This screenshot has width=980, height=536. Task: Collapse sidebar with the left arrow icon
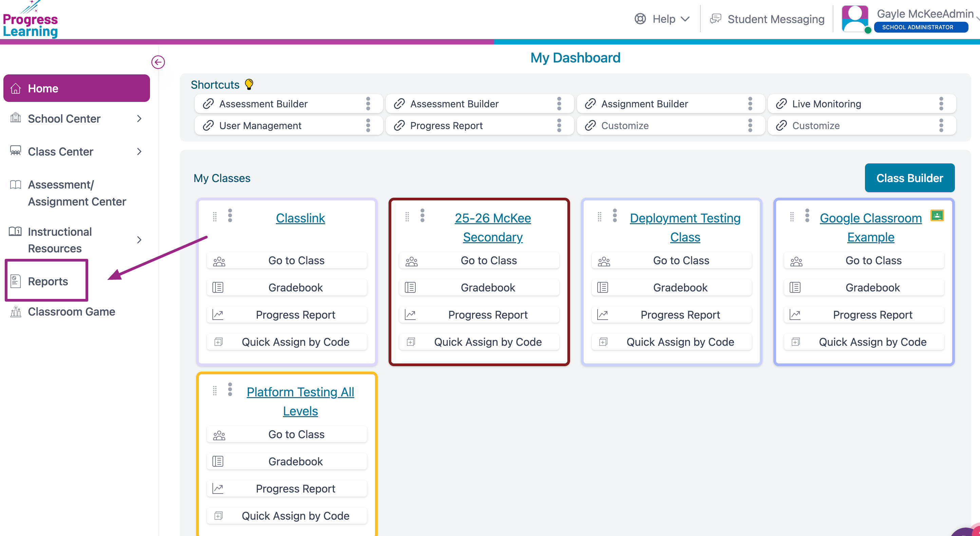click(158, 62)
